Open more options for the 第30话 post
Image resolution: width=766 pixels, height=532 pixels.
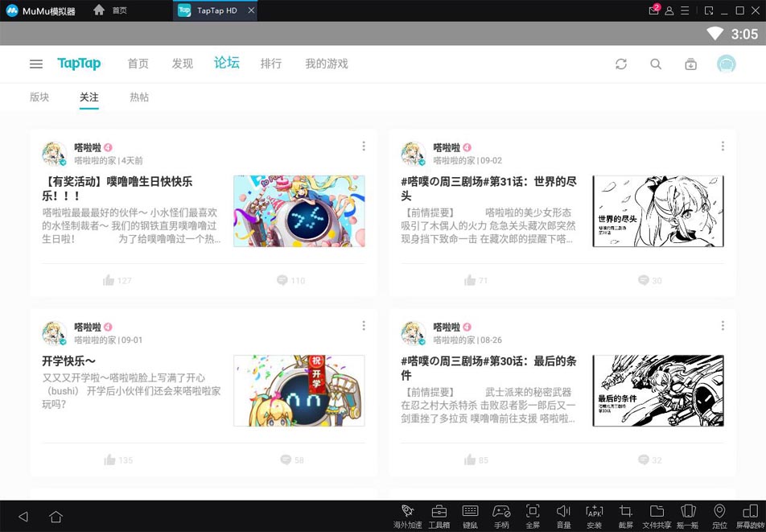click(x=723, y=326)
